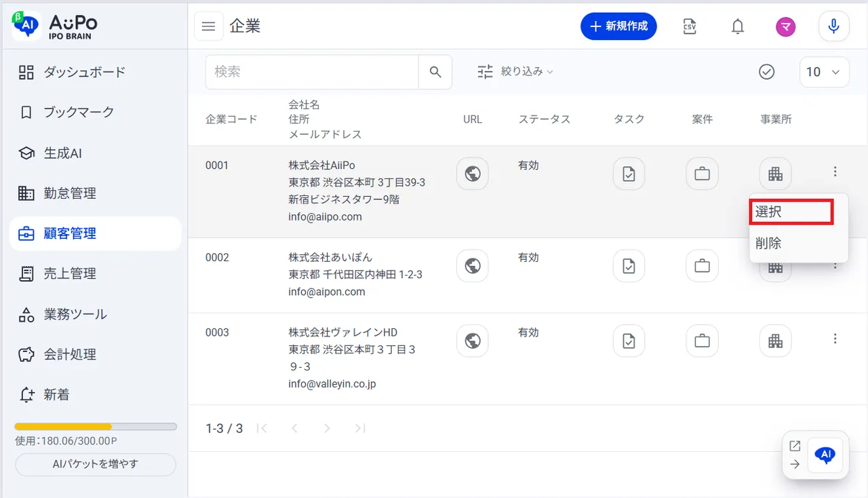
Task: Open 事業所 building icon for 株式会社AiiPo
Action: (x=775, y=174)
